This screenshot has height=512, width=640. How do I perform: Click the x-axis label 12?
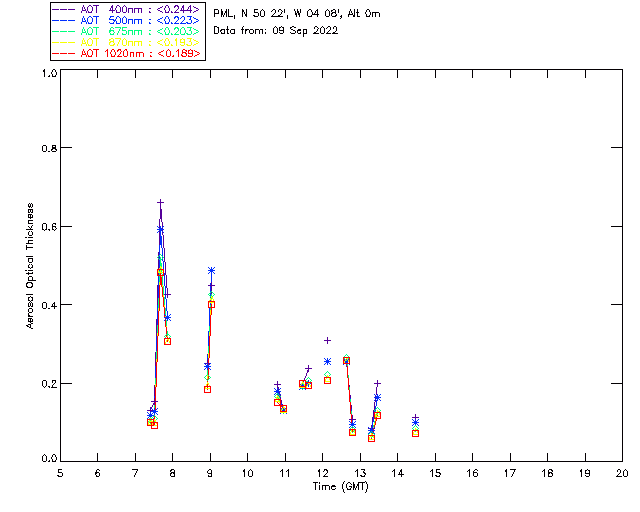322,473
